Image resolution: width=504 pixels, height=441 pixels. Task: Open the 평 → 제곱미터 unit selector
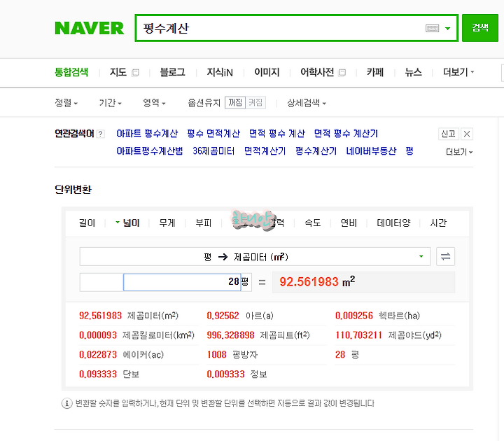pos(255,256)
